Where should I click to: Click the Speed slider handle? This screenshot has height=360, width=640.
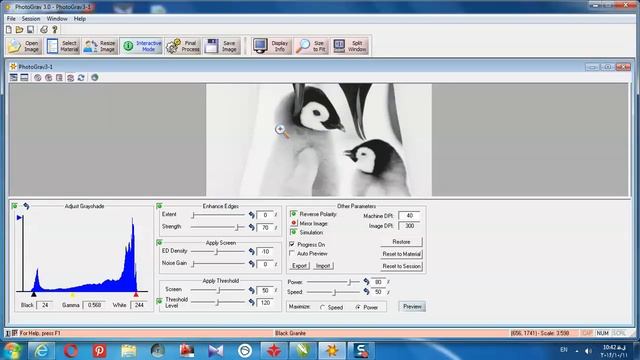334,292
